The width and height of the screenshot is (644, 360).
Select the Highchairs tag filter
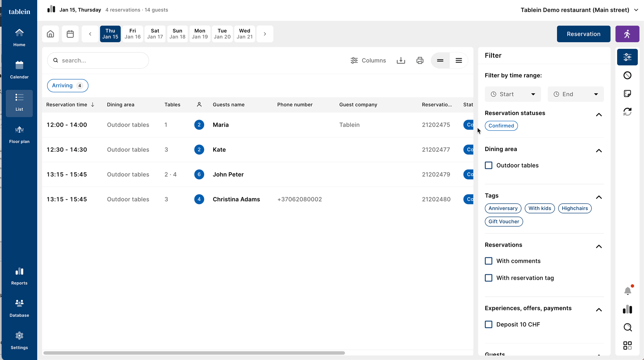coord(575,209)
